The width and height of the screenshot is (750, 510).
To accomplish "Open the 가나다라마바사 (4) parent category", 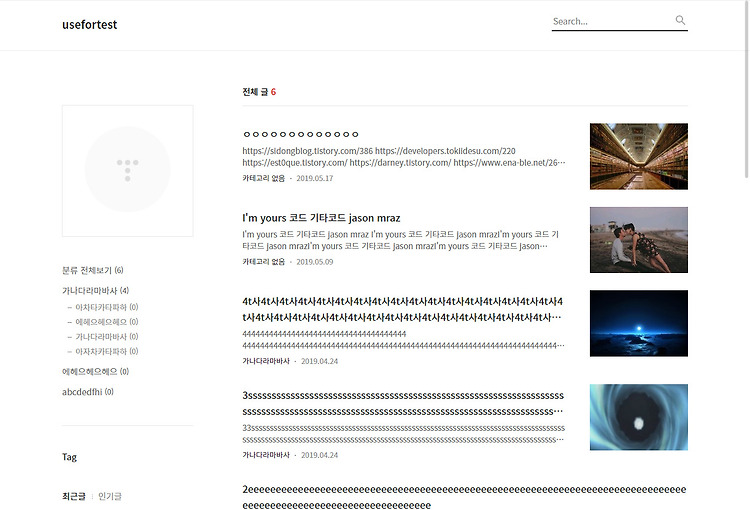I will [x=95, y=290].
